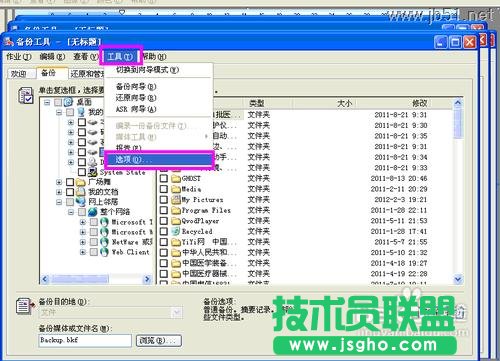
Task: Click the YiYi网 folder icon
Action: click(x=176, y=242)
